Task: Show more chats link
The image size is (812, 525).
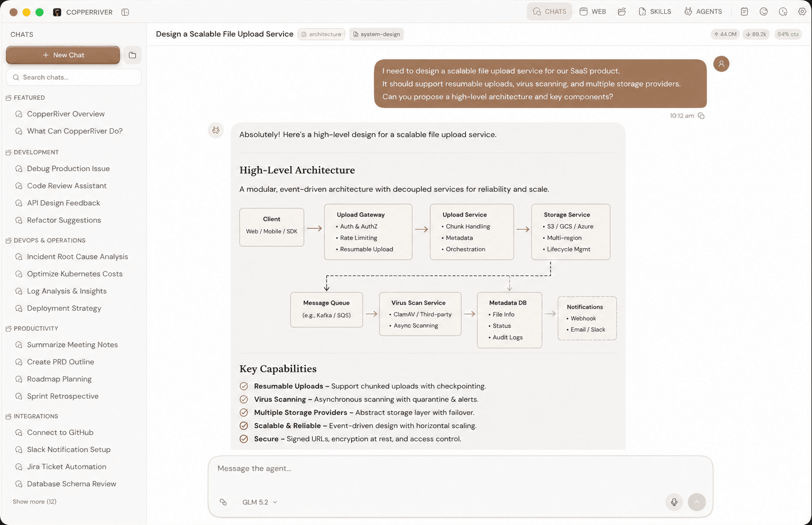Action: (x=34, y=502)
